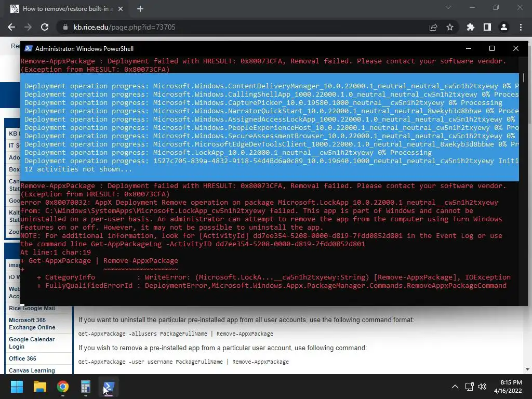532x399 pixels.
Task: Click the Microsoft.LockApp progress line
Action: tap(228, 152)
